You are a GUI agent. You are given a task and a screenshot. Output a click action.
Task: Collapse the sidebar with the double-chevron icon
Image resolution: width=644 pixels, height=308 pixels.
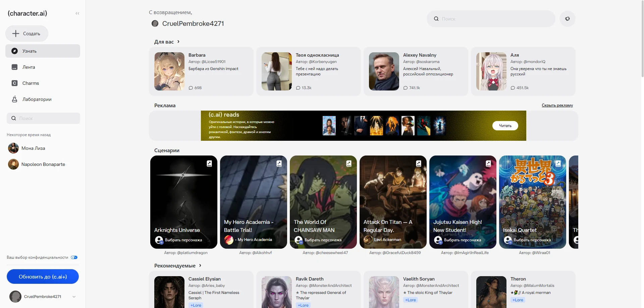click(x=77, y=13)
